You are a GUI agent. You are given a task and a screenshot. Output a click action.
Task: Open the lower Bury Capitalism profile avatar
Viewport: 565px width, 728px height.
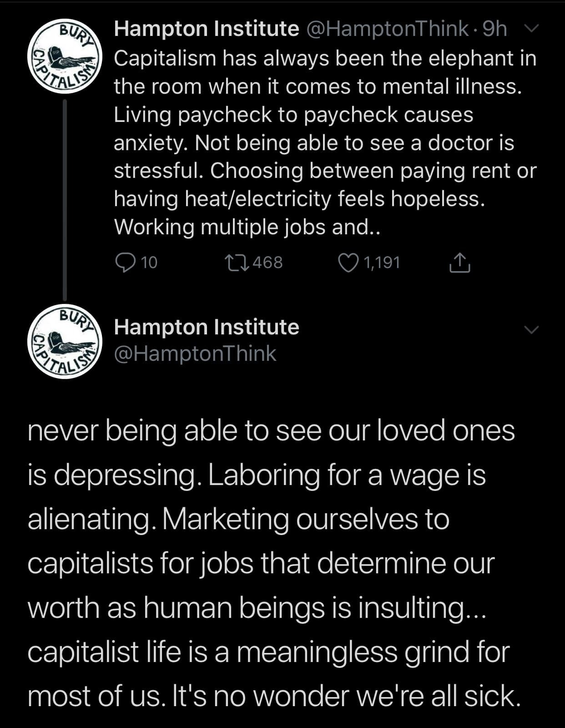coord(65,341)
